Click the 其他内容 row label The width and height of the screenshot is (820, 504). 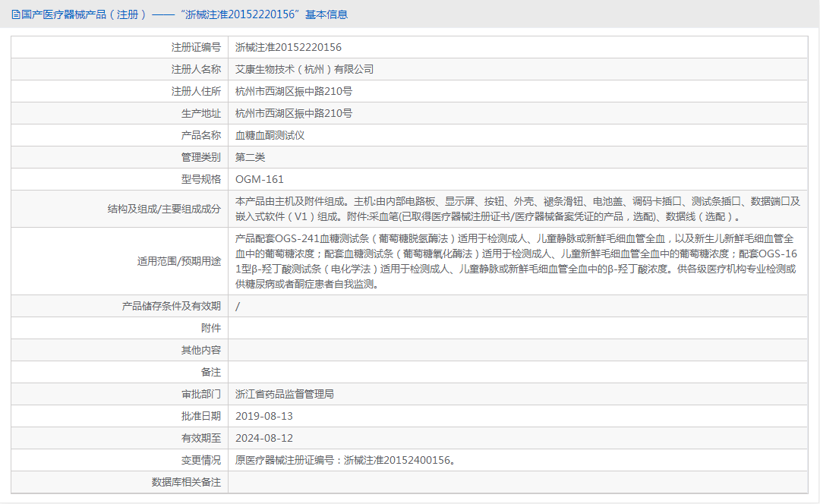(x=200, y=350)
